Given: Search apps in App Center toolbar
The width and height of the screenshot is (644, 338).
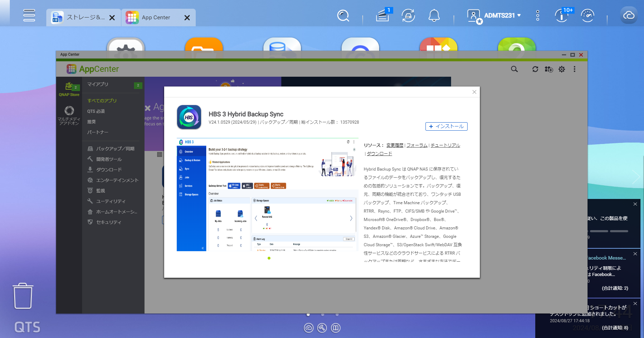Looking at the screenshot, I should point(514,69).
